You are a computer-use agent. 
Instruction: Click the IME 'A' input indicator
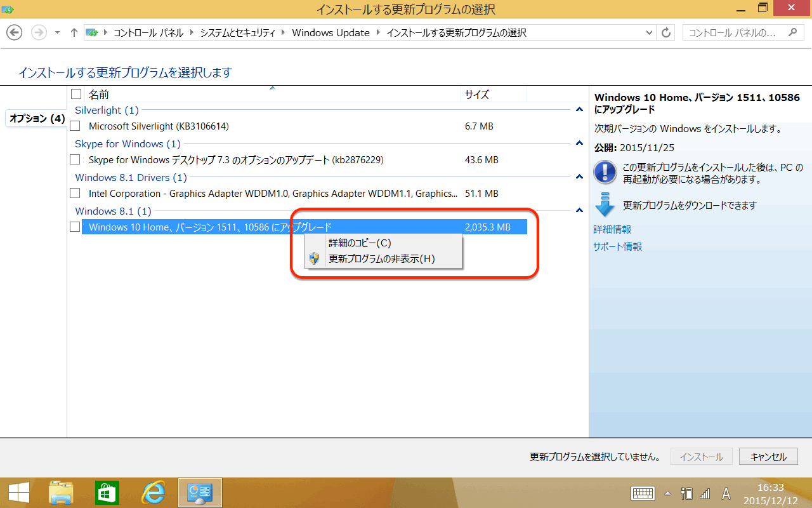(726, 493)
